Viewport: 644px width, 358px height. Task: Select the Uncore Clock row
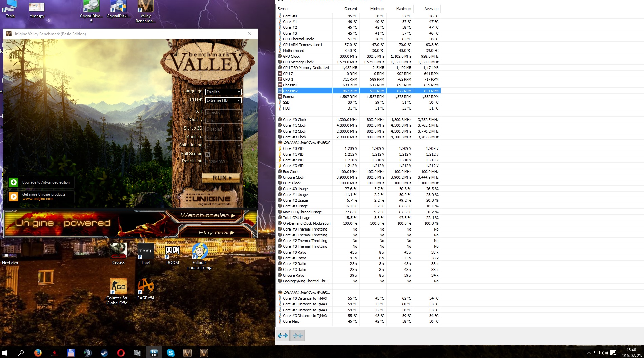click(x=358, y=177)
